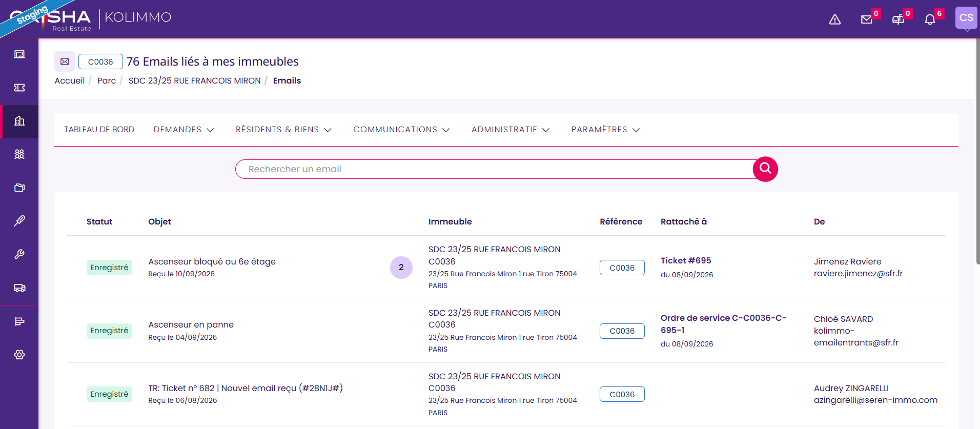Open Ordre de service C-C0036-C-695-1 link

pyautogui.click(x=723, y=324)
